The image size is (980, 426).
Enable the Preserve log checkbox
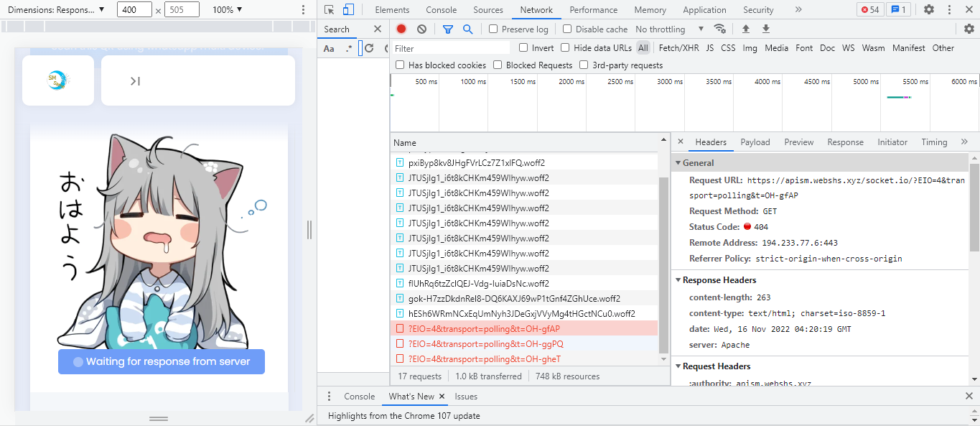pyautogui.click(x=493, y=29)
